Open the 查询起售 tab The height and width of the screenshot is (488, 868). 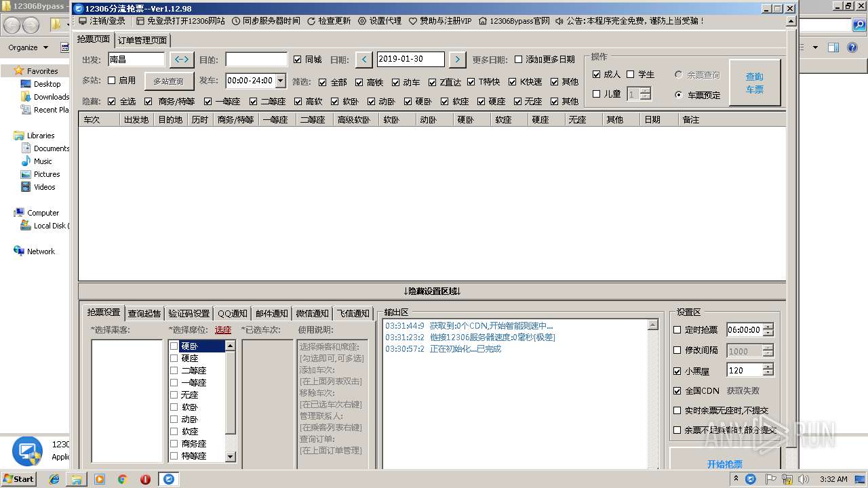[x=145, y=313]
